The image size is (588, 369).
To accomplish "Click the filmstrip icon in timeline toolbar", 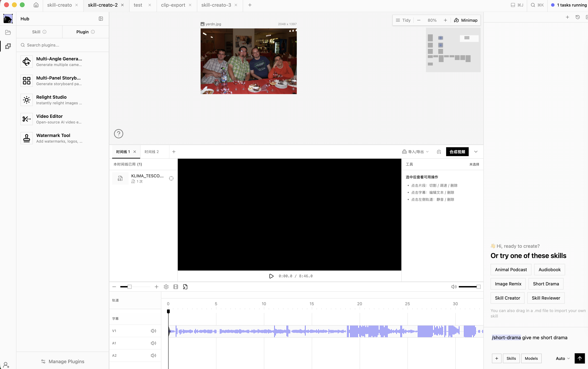I will point(176,287).
